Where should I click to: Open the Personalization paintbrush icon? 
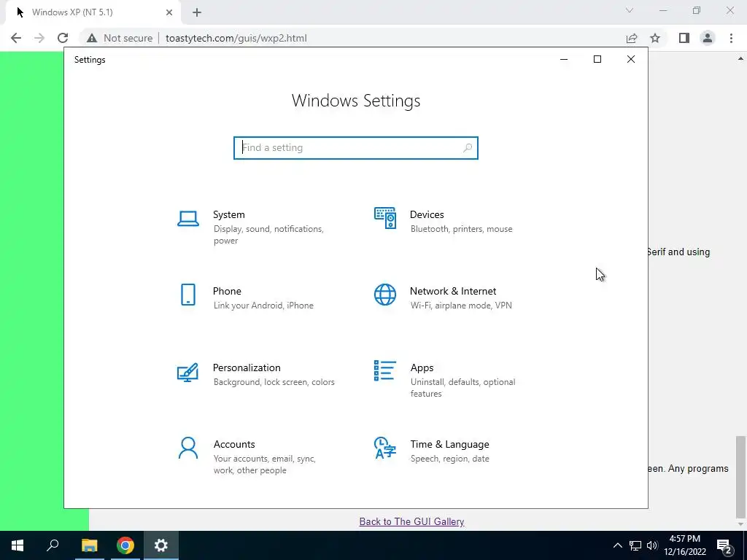point(187,373)
